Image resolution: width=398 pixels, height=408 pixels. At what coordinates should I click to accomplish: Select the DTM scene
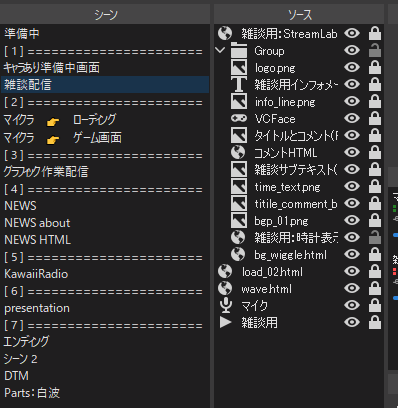(105, 376)
